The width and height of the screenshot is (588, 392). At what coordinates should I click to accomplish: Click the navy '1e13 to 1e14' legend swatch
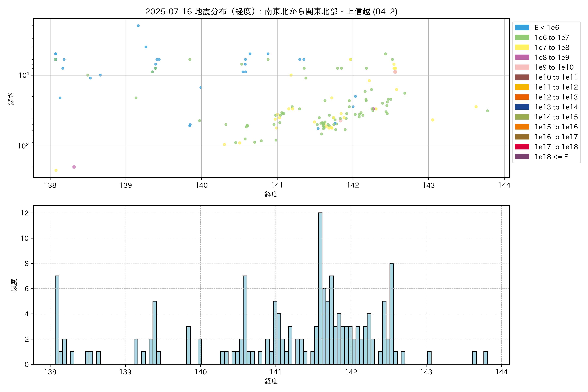click(522, 107)
